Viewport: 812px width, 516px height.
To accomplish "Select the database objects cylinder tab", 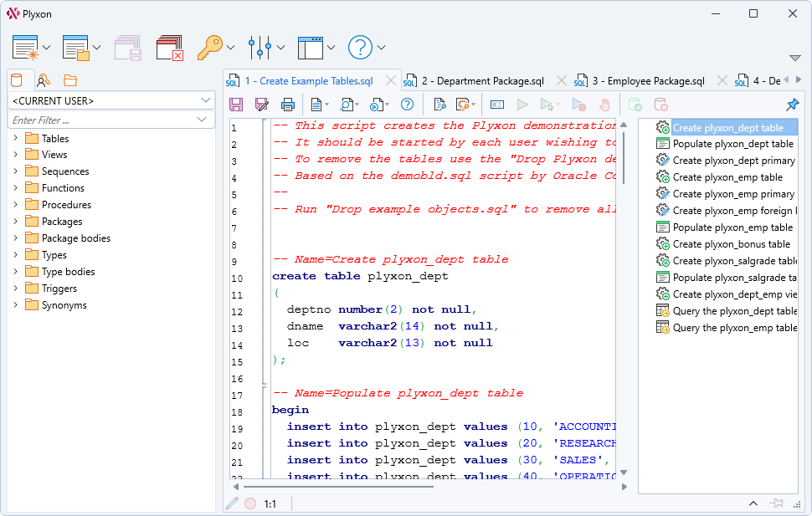I will tap(17, 80).
